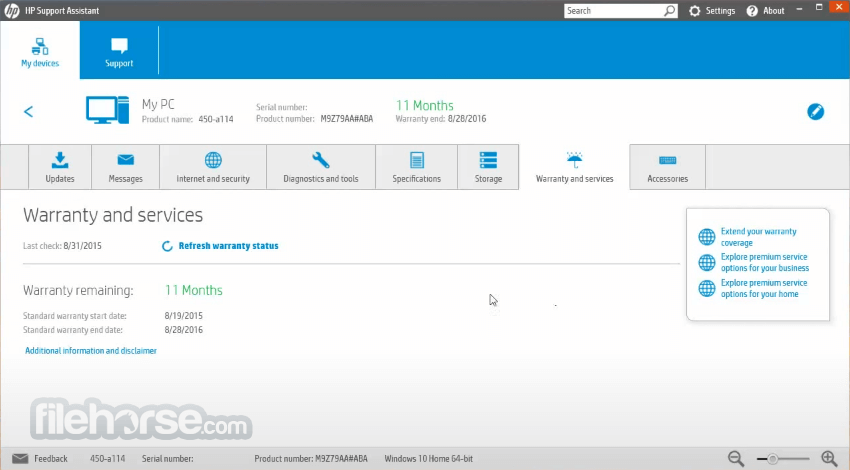Click the About question mark icon
The image size is (850, 470).
pos(752,11)
